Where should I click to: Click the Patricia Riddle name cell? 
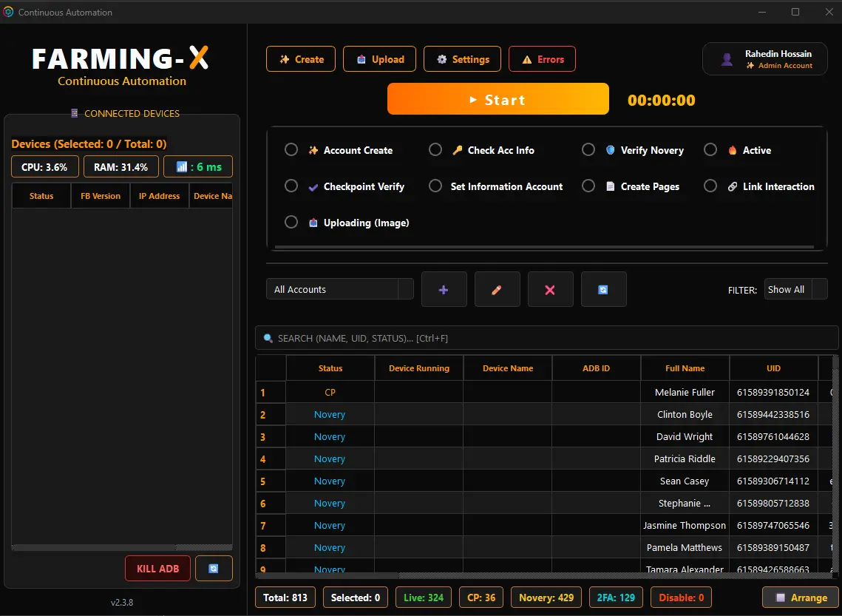coord(685,458)
